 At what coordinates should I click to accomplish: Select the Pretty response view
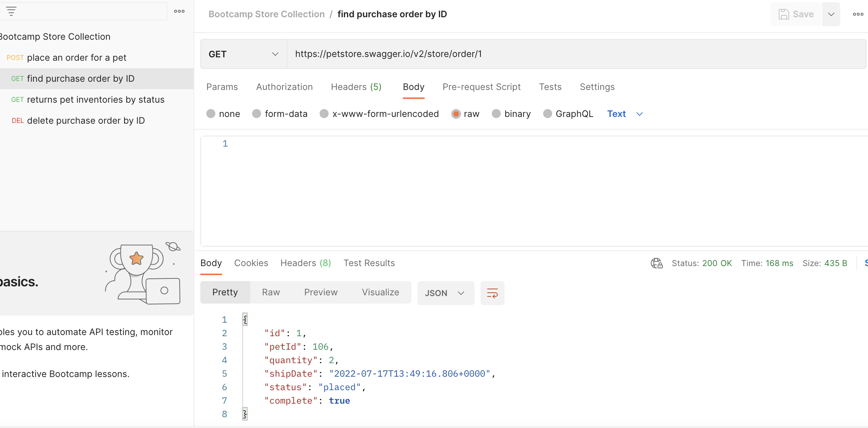(x=225, y=292)
